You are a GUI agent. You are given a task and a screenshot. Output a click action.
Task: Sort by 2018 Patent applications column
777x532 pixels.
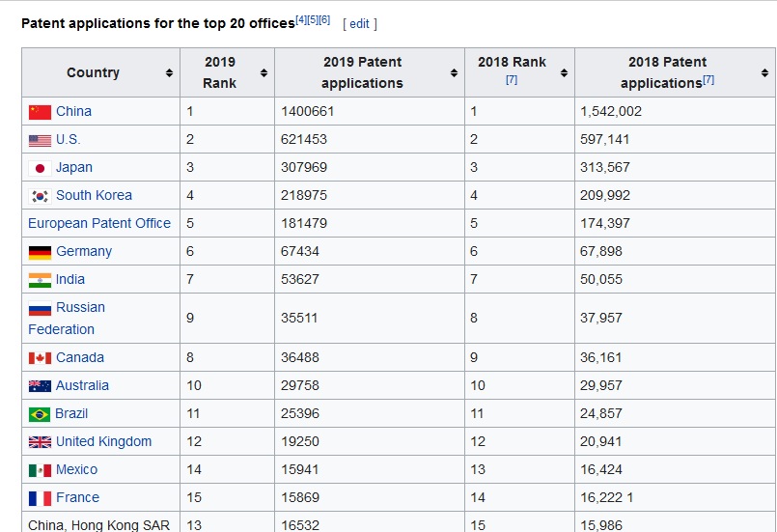click(764, 73)
